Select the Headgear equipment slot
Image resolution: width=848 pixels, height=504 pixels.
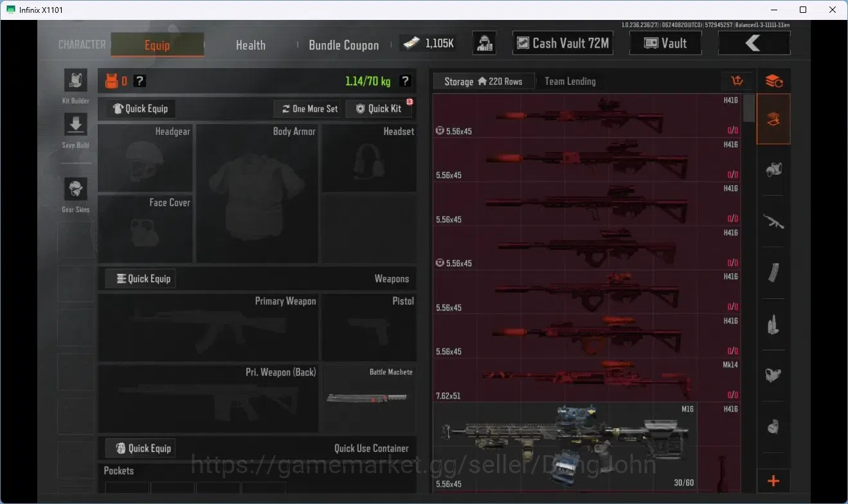click(x=145, y=158)
